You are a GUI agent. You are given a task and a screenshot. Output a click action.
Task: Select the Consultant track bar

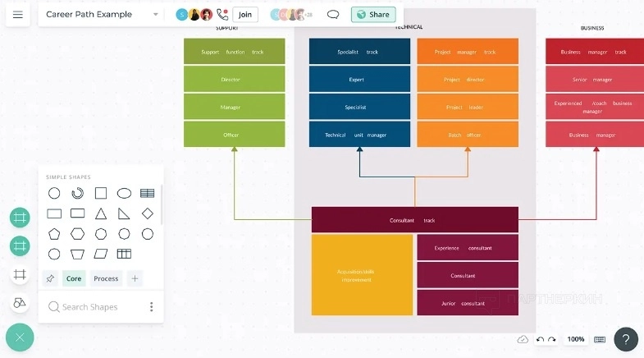pyautogui.click(x=415, y=220)
